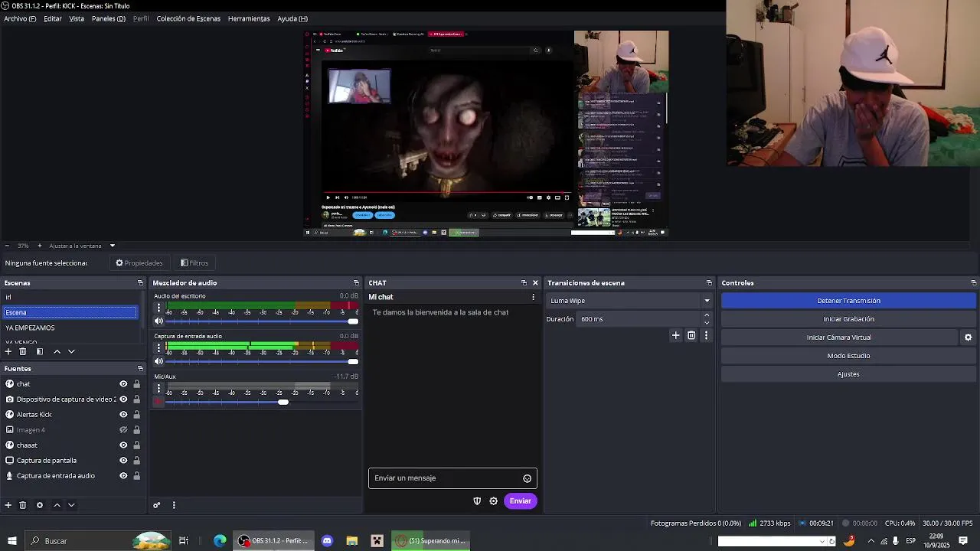
Task: Open emoji picker in chat input
Action: pyautogui.click(x=528, y=478)
